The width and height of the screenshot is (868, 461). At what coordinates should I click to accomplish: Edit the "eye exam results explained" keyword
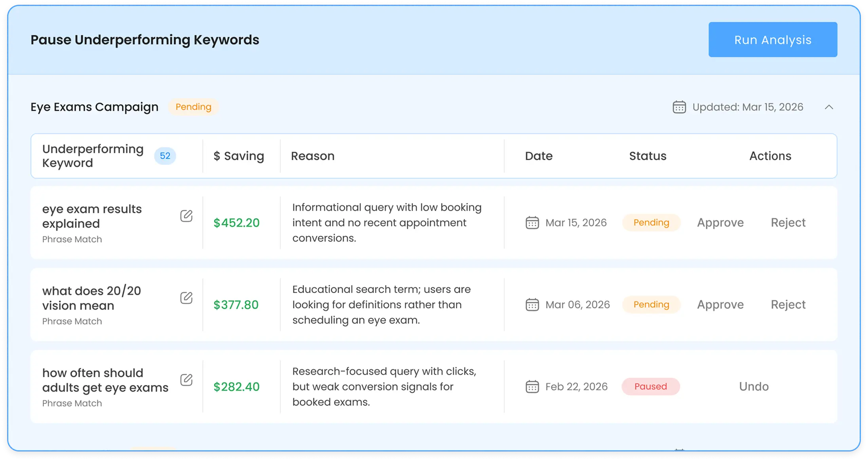(x=186, y=216)
